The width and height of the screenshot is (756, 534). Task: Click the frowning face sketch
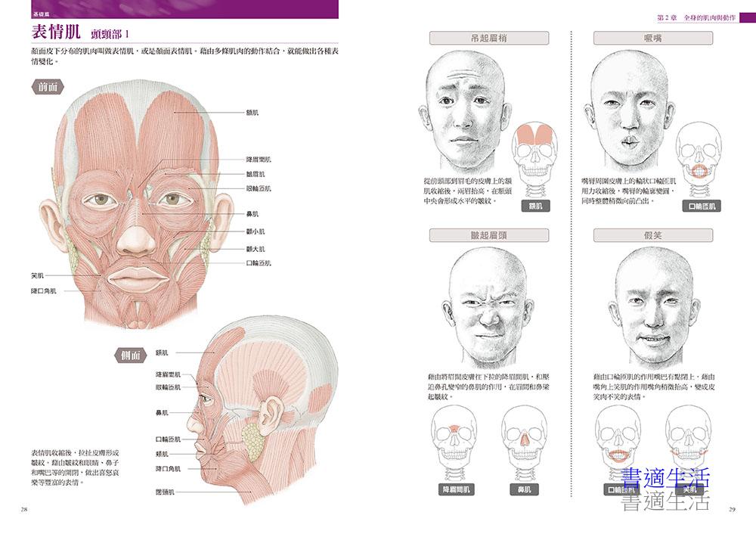click(x=488, y=308)
